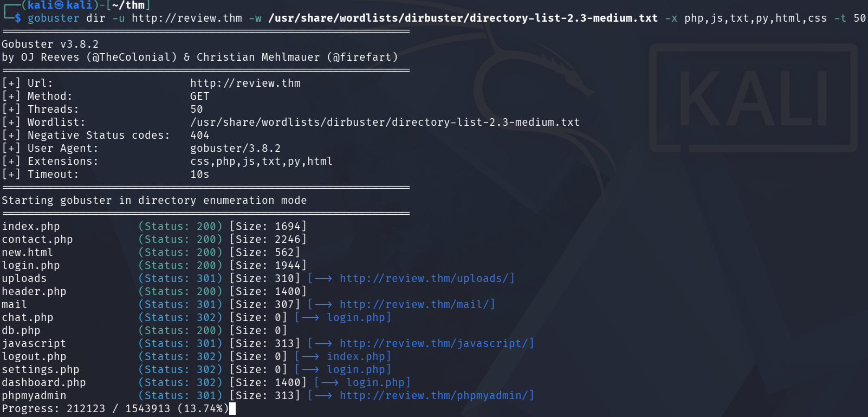Click the Method value GET
868x417 pixels.
[200, 96]
